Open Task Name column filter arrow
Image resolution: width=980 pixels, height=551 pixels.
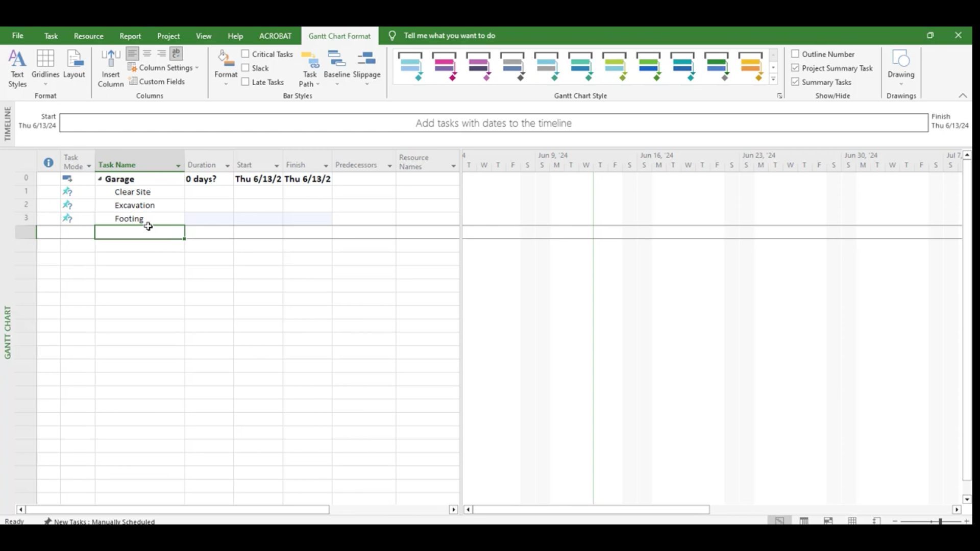pyautogui.click(x=178, y=165)
